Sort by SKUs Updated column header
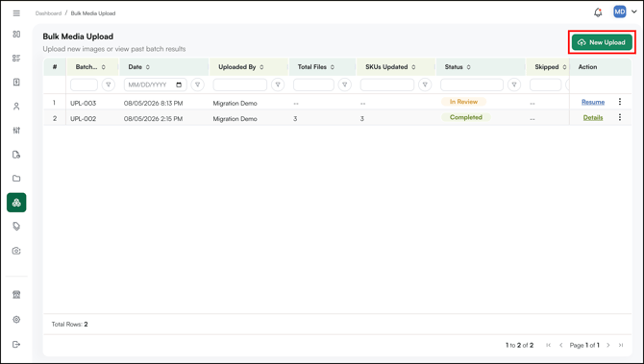Image resolution: width=644 pixels, height=364 pixels. (390, 67)
